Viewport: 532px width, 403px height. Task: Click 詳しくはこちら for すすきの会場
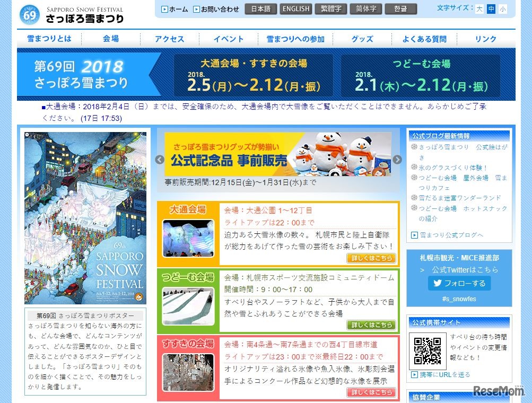point(371,392)
